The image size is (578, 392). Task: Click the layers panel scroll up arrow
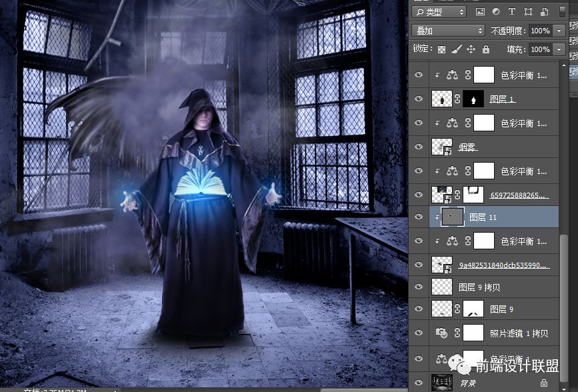[x=563, y=65]
